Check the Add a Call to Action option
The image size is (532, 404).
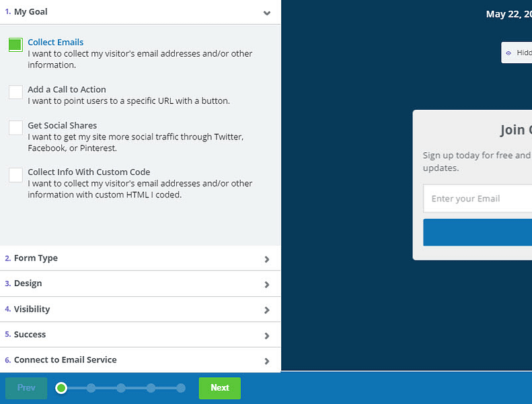click(15, 92)
